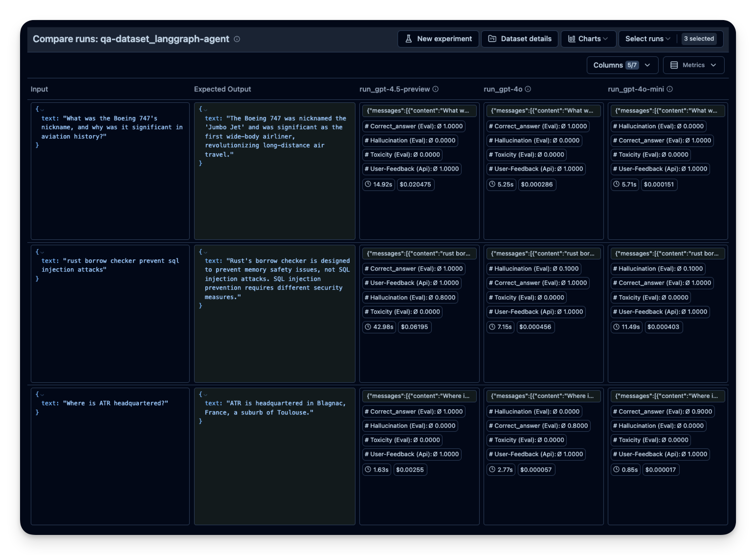Click the flask icon in New experiment
The width and height of the screenshot is (756, 555).
coord(409,39)
